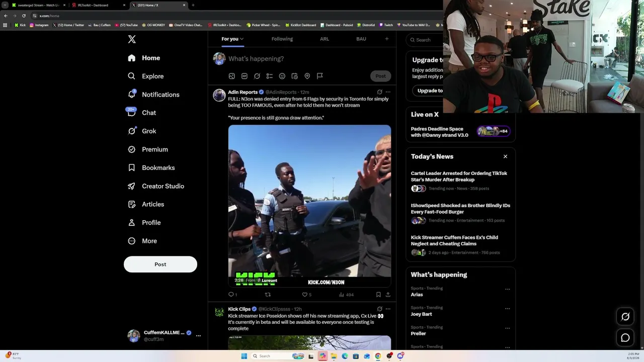Open the Arias trending topic
Screen dimensions: 644x362
[x=417, y=295]
